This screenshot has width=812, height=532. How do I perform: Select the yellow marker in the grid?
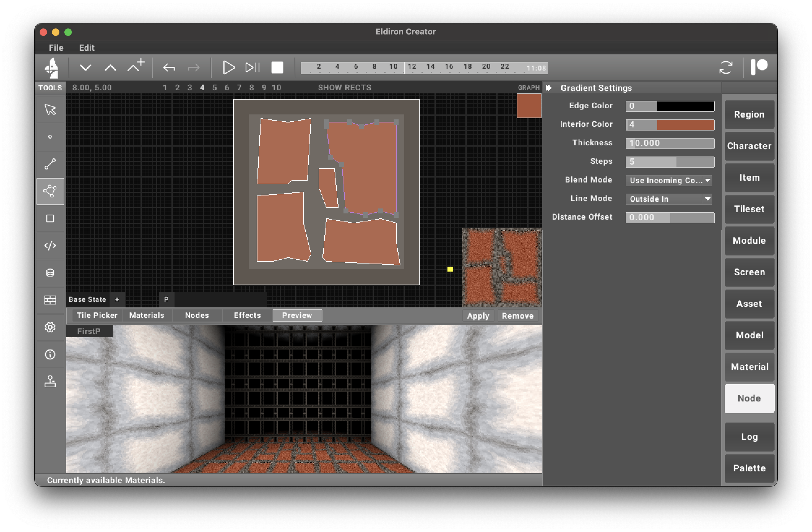450,269
